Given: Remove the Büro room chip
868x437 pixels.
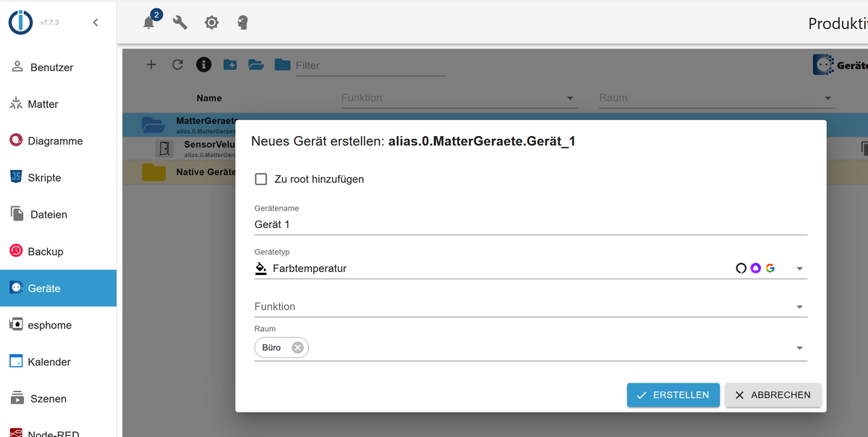Looking at the screenshot, I should click(x=297, y=348).
